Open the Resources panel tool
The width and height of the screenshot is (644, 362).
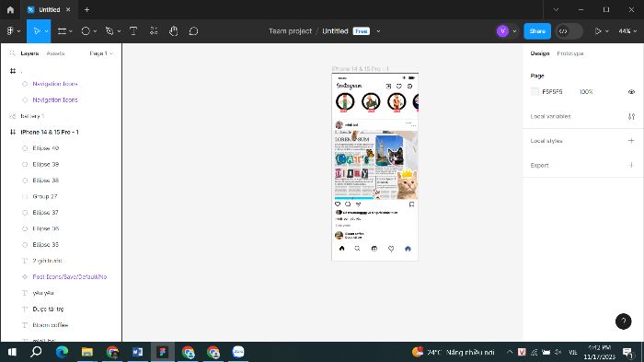(154, 30)
